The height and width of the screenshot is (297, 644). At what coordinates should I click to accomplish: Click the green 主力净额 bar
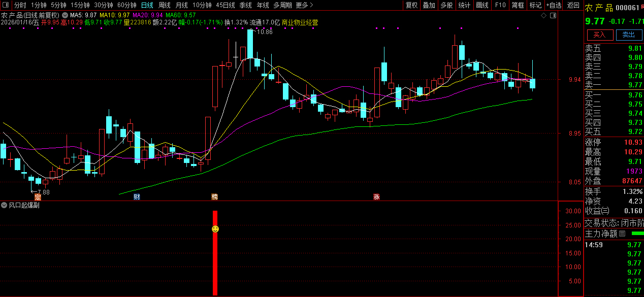(637, 234)
